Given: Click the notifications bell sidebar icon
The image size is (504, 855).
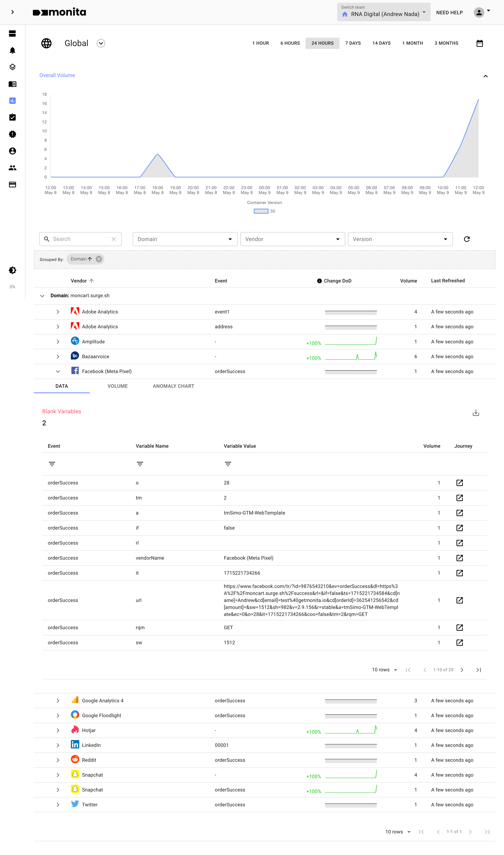Looking at the screenshot, I should (13, 50).
